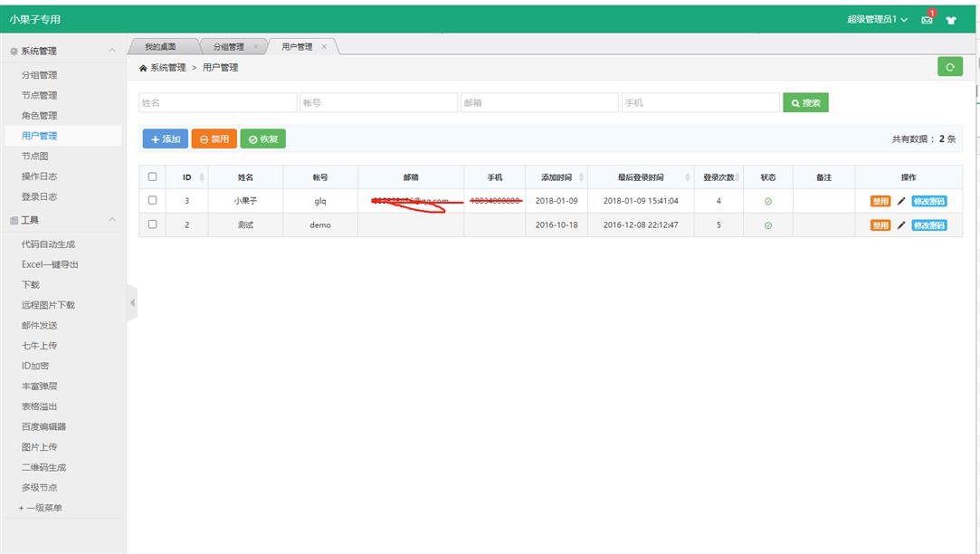Screen dimensions: 980x554
Task: Check the checkbox for the ID 3 row
Action: pyautogui.click(x=152, y=201)
